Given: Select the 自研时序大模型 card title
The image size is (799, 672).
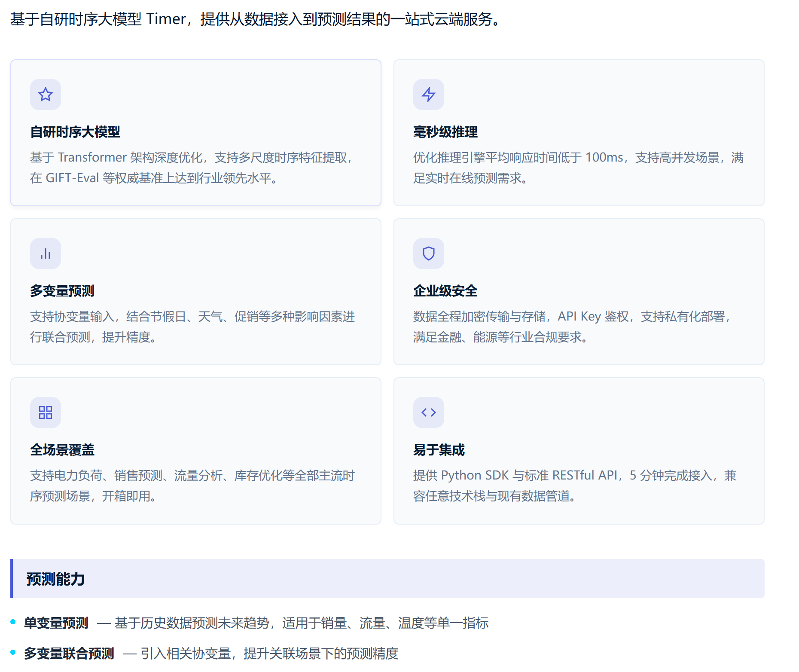Looking at the screenshot, I should (75, 132).
